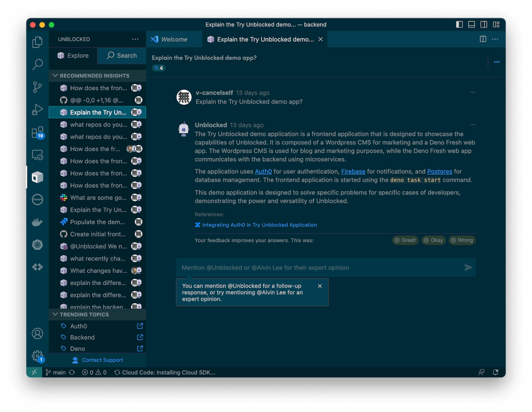This screenshot has width=532, height=412.
Task: Open 'What changes hav...' insight
Action: [97, 270]
